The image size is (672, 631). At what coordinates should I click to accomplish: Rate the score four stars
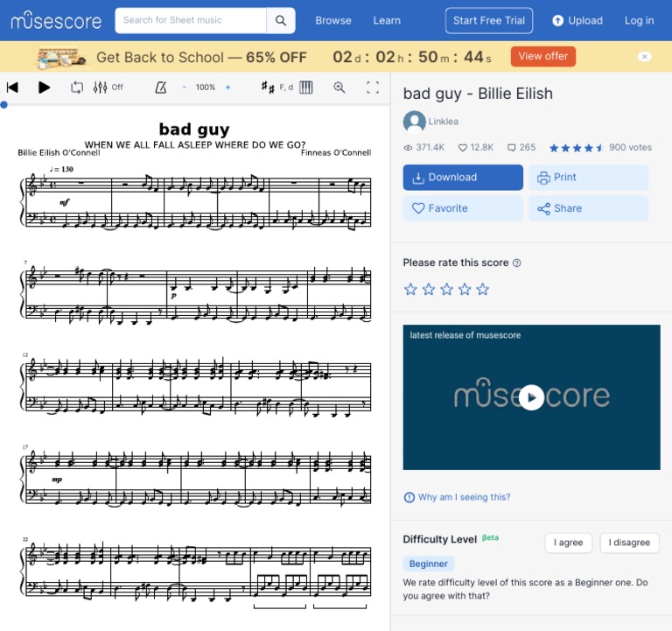click(x=465, y=290)
